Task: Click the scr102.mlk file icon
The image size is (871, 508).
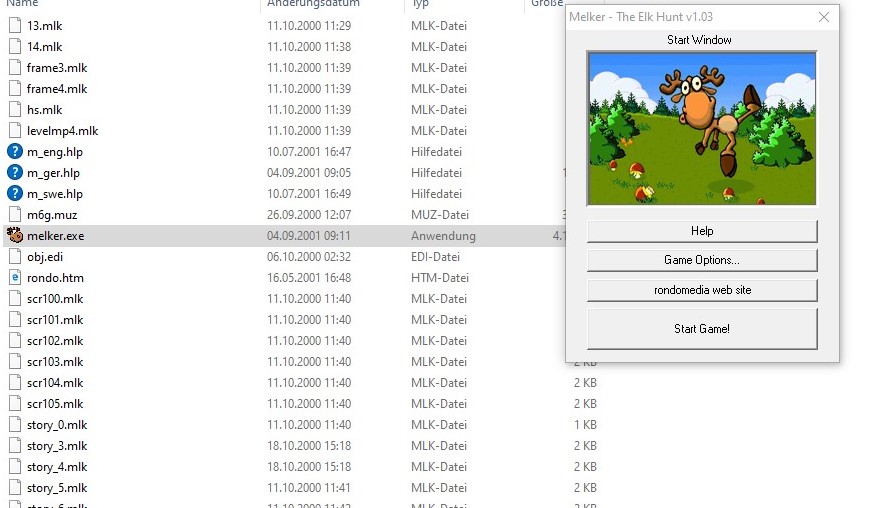Action: (x=15, y=341)
